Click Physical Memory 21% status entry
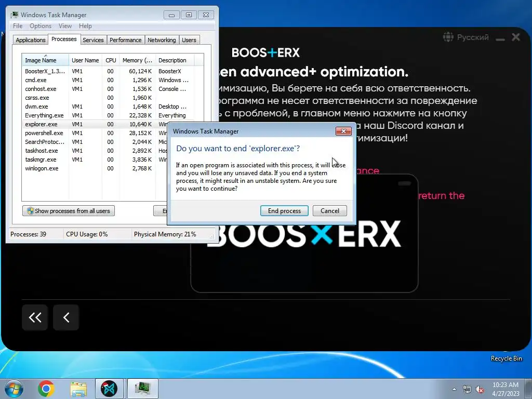This screenshot has height=399, width=532. pos(165,234)
